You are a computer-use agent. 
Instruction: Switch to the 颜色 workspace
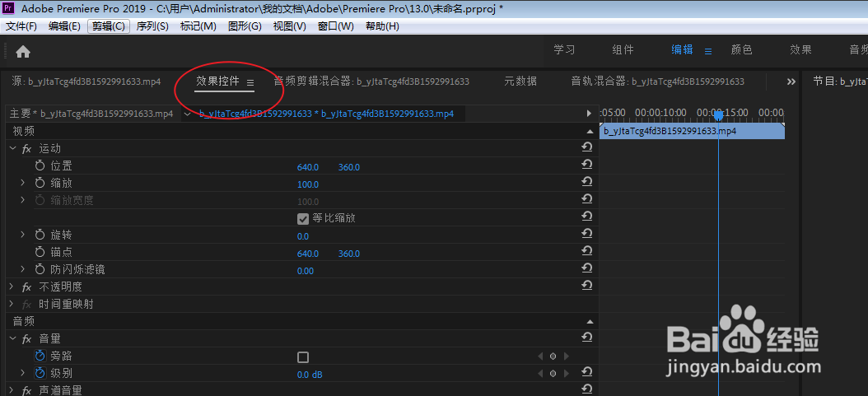click(742, 49)
